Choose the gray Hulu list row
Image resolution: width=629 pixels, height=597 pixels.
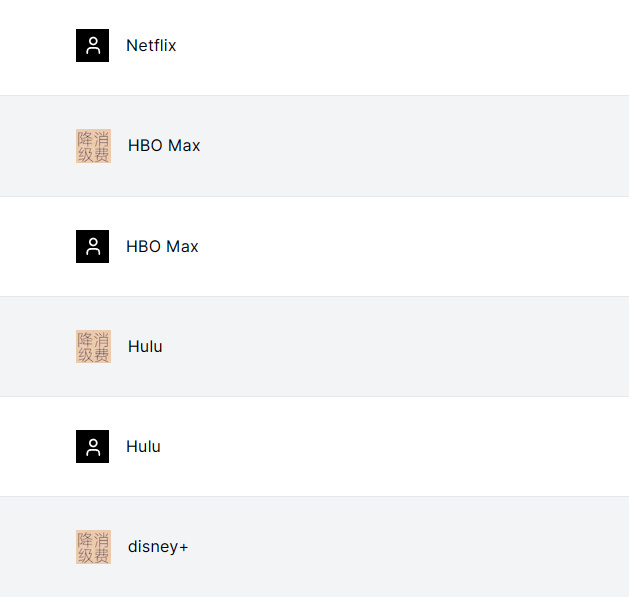click(314, 347)
